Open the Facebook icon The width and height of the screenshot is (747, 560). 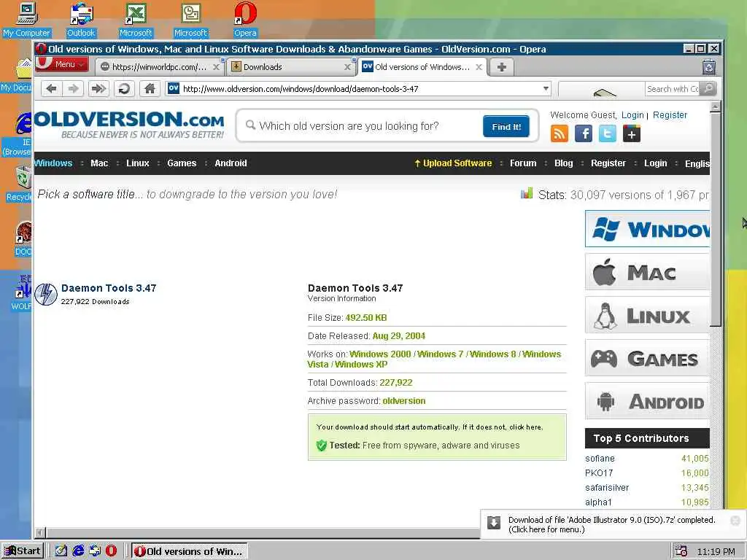click(x=583, y=134)
